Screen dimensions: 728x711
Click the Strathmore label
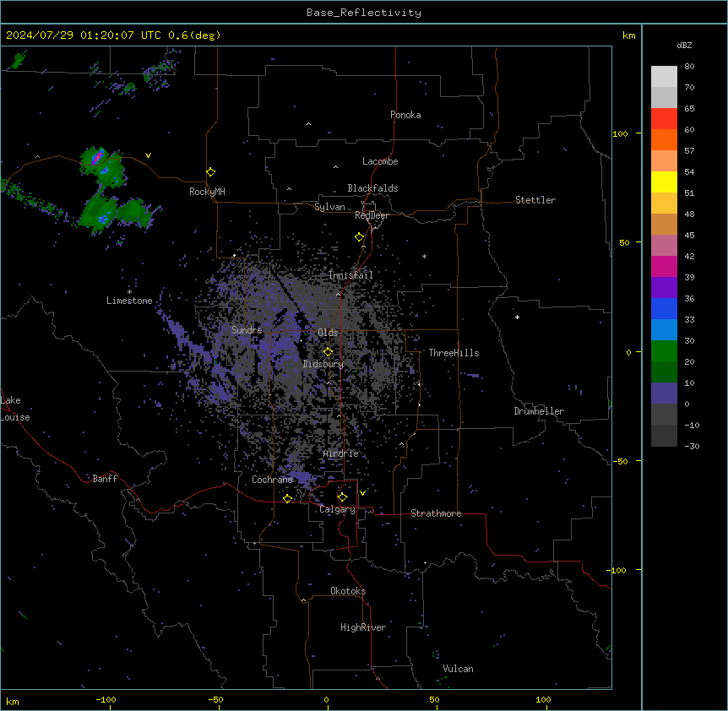point(436,513)
